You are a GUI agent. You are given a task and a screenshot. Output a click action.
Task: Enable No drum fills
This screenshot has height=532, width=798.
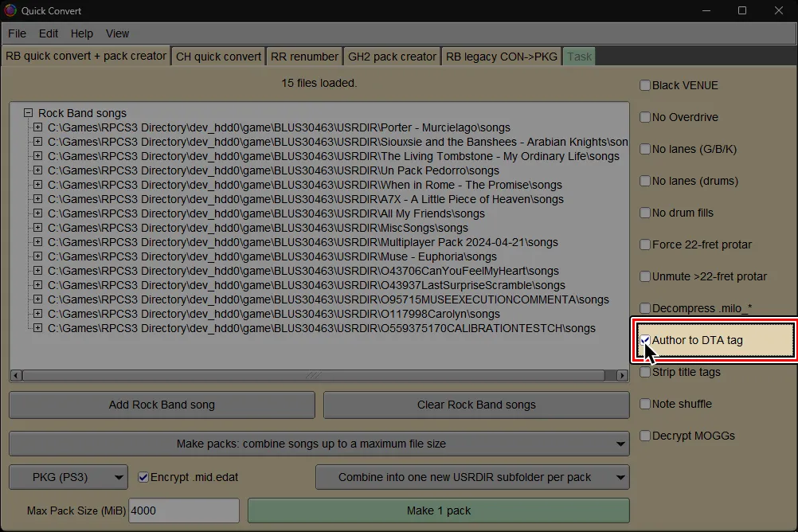click(644, 213)
